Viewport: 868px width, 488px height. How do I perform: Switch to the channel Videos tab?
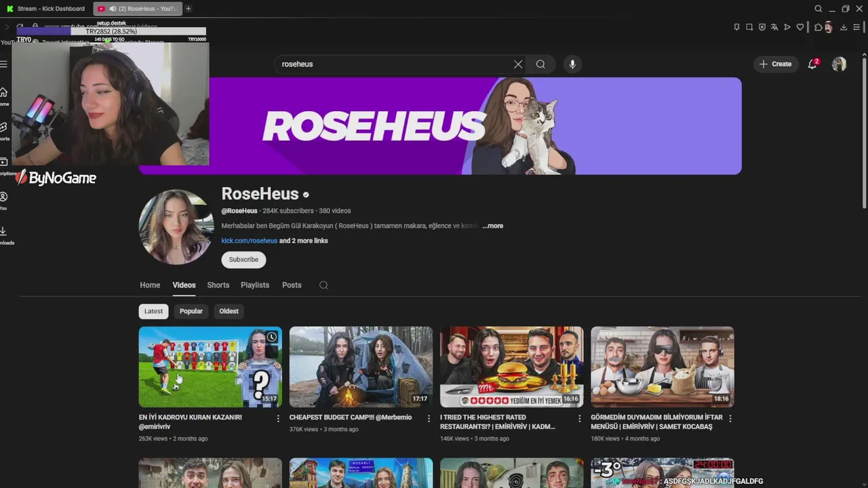[184, 285]
